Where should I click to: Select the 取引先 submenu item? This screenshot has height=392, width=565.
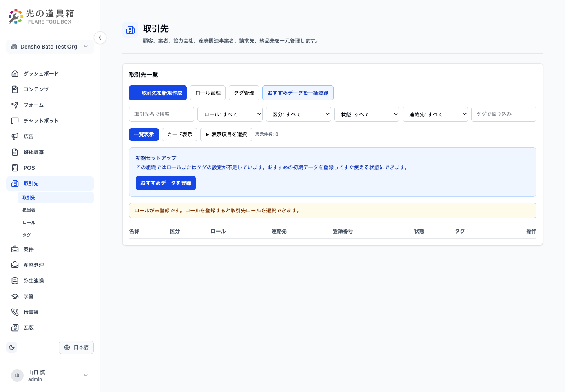point(56,198)
